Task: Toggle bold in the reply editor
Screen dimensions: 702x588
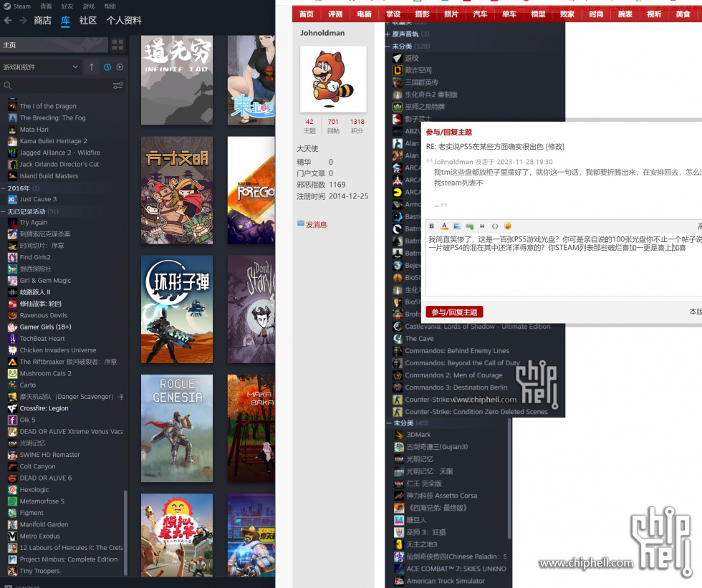Action: (431, 226)
